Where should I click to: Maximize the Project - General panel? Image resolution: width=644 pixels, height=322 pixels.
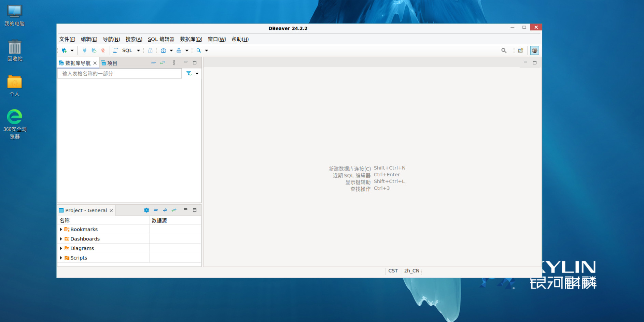coord(195,210)
